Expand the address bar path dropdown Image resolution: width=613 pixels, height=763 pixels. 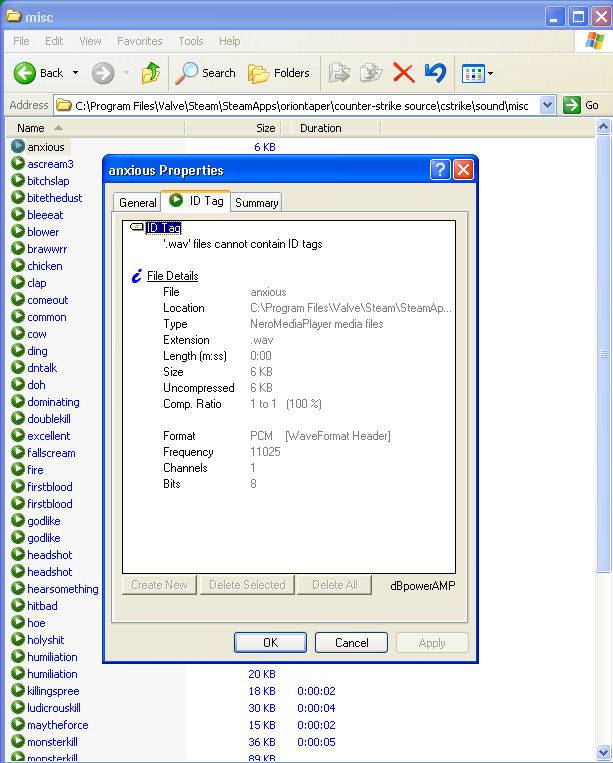[547, 105]
